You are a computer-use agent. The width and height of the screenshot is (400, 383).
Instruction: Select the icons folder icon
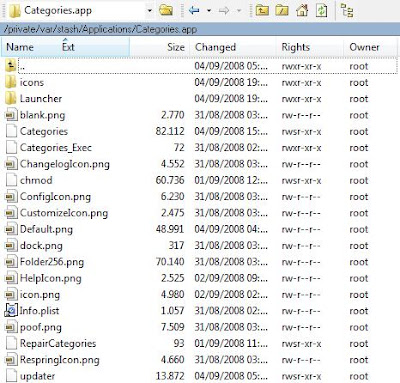[11, 82]
